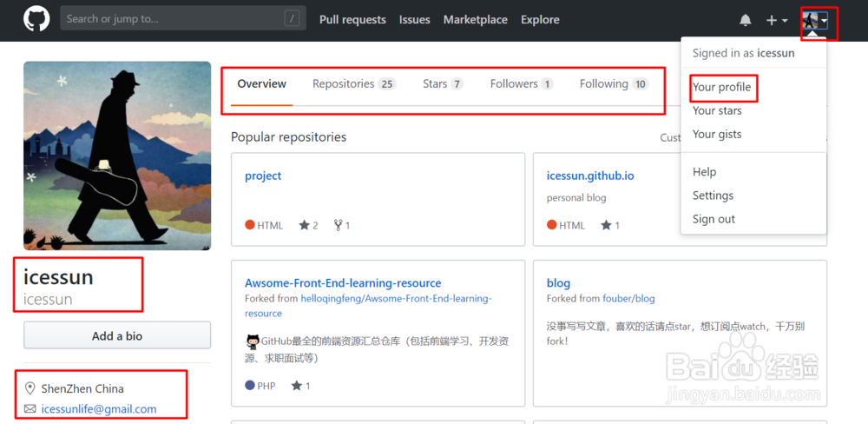868x424 pixels.
Task: Click the star icon on icessun.github.io card
Action: [x=606, y=225]
